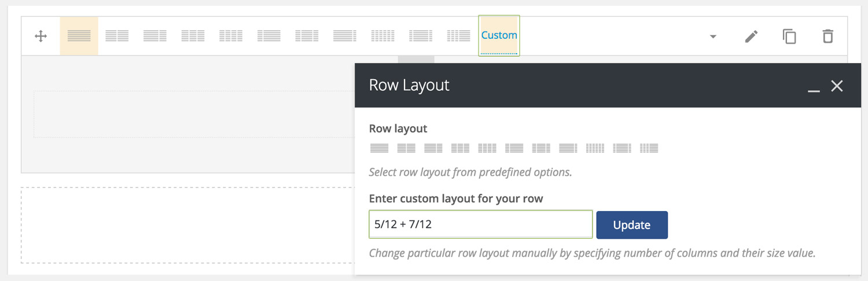Image resolution: width=868 pixels, height=281 pixels.
Task: Apply six columns layout in Row Layout panel
Action: click(x=595, y=149)
